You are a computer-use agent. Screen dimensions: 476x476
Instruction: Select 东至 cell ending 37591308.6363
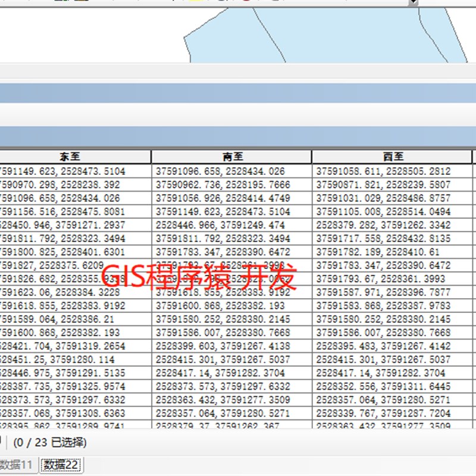[x=76, y=414]
